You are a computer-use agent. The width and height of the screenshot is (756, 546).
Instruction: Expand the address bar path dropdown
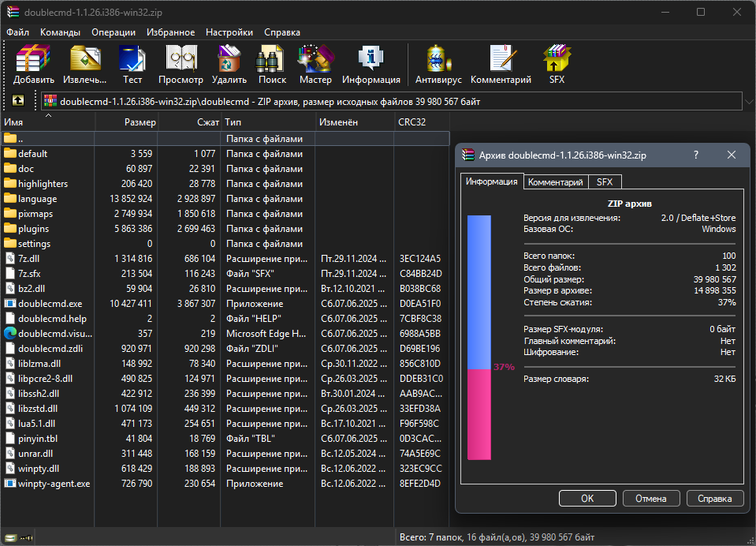749,101
